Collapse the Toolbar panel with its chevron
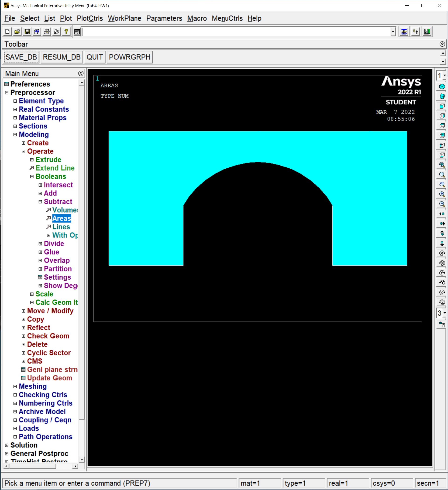 click(442, 44)
